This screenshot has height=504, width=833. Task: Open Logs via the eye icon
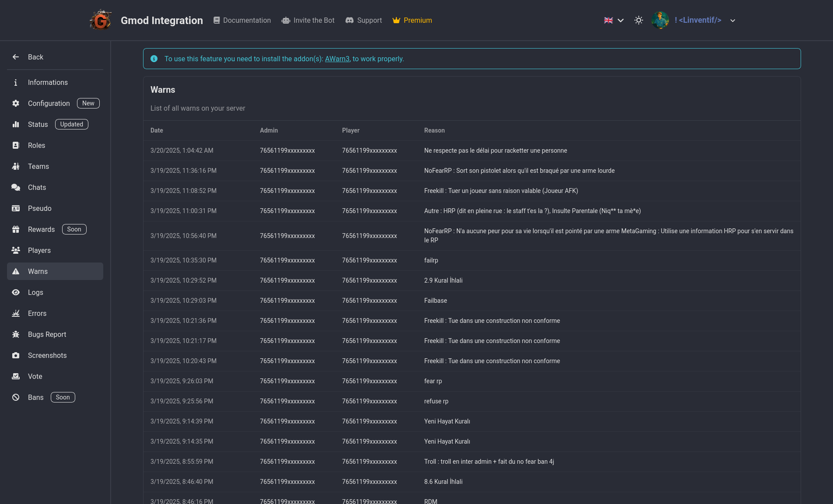click(x=16, y=292)
